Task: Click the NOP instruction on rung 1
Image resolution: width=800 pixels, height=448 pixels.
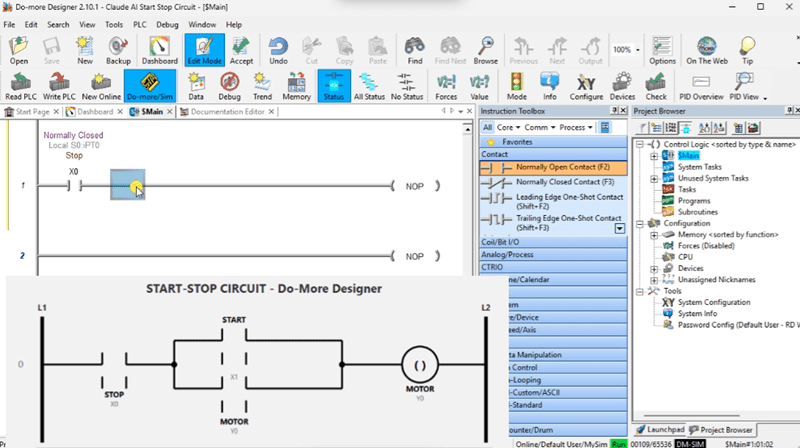Action: 416,187
